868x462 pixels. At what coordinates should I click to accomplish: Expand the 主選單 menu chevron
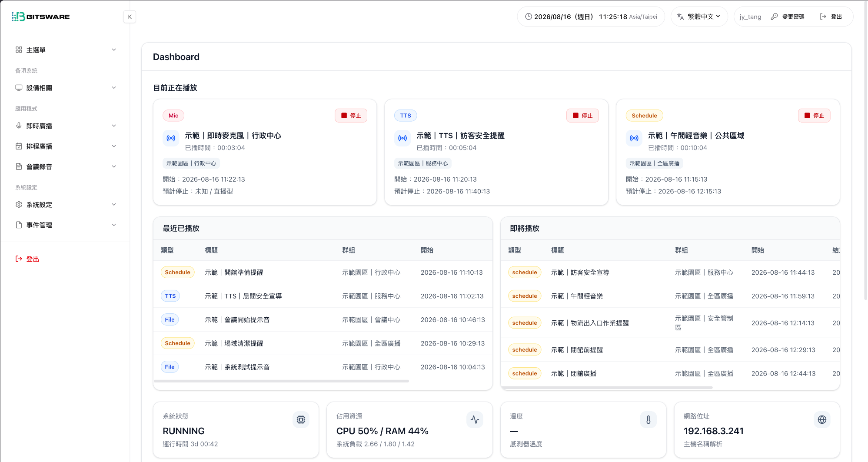tap(114, 50)
